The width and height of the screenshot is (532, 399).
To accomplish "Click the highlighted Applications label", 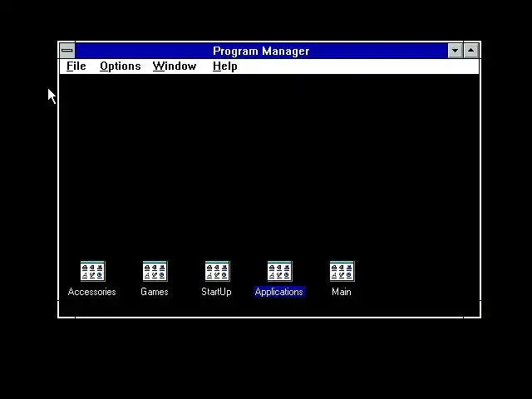I will (279, 292).
